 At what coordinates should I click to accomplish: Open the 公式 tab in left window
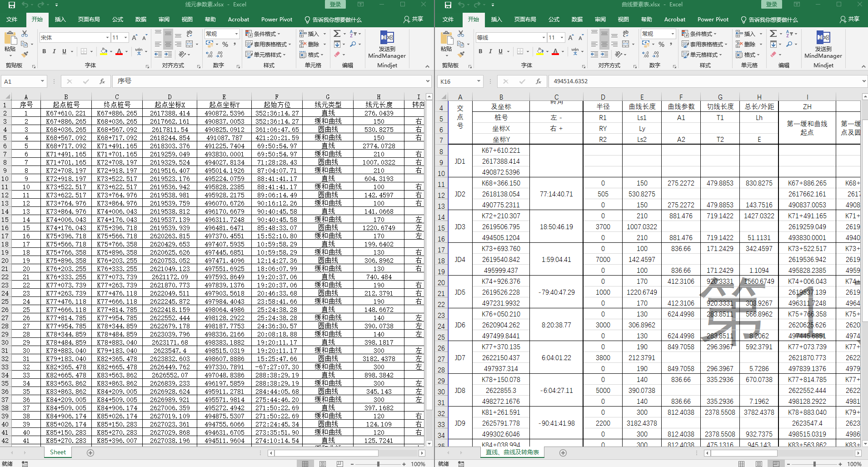pyautogui.click(x=118, y=20)
